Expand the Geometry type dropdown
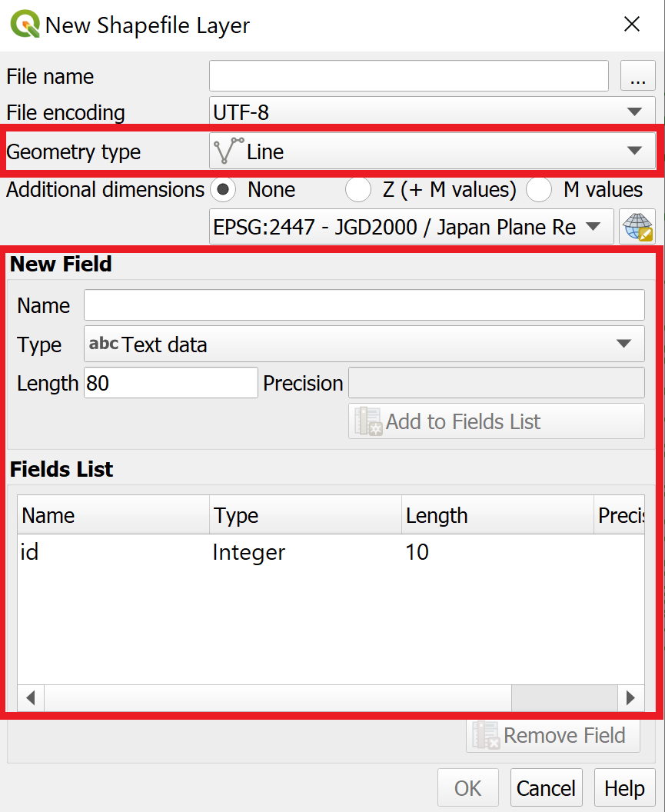The image size is (665, 812). pos(433,151)
